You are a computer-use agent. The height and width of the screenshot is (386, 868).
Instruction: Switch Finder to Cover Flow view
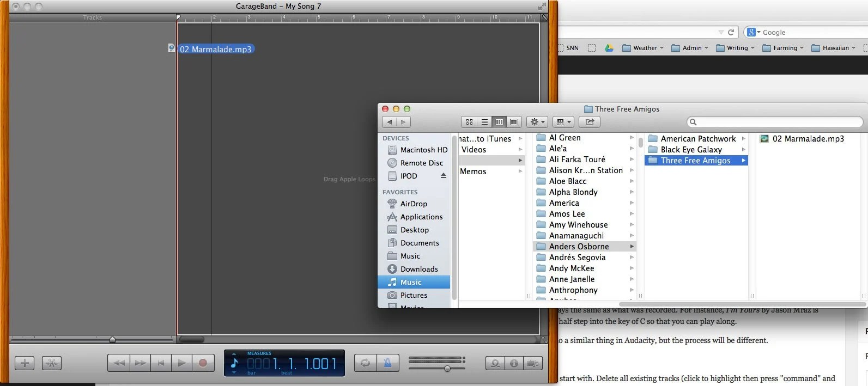(x=514, y=122)
